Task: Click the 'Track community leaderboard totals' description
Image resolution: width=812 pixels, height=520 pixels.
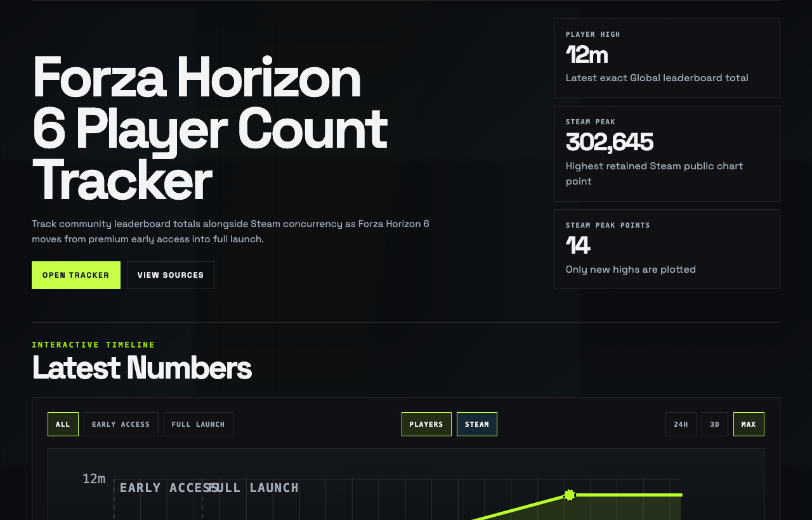Action: 230,231
